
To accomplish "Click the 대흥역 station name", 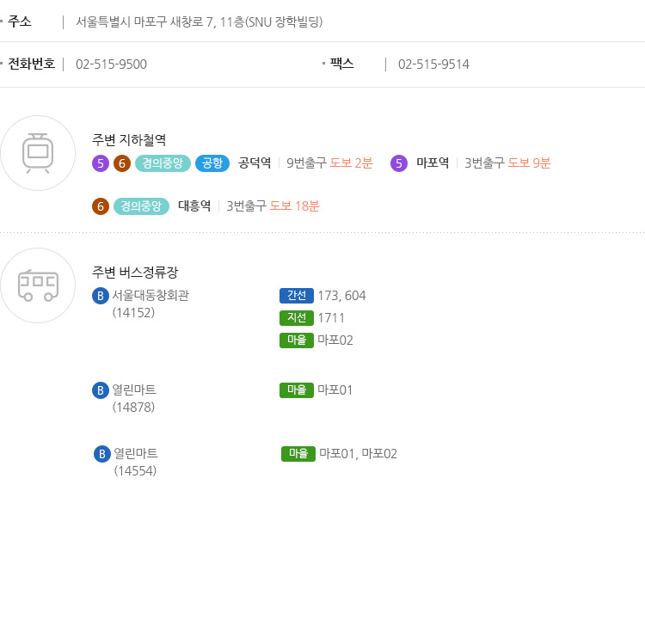I will 194,205.
